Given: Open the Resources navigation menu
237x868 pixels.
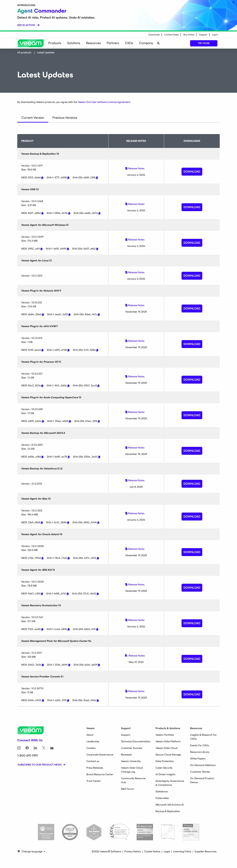Looking at the screenshot, I should coord(93,43).
